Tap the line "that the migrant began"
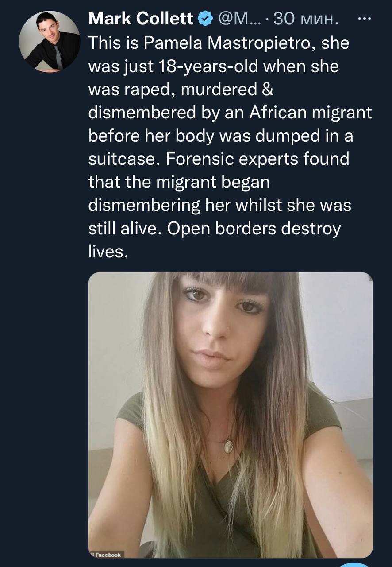This screenshot has width=392, height=567. 179,182
